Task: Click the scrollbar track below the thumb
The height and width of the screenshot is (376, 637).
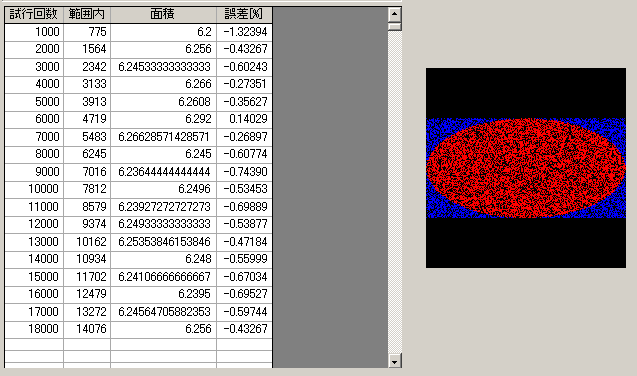Action: click(x=394, y=192)
